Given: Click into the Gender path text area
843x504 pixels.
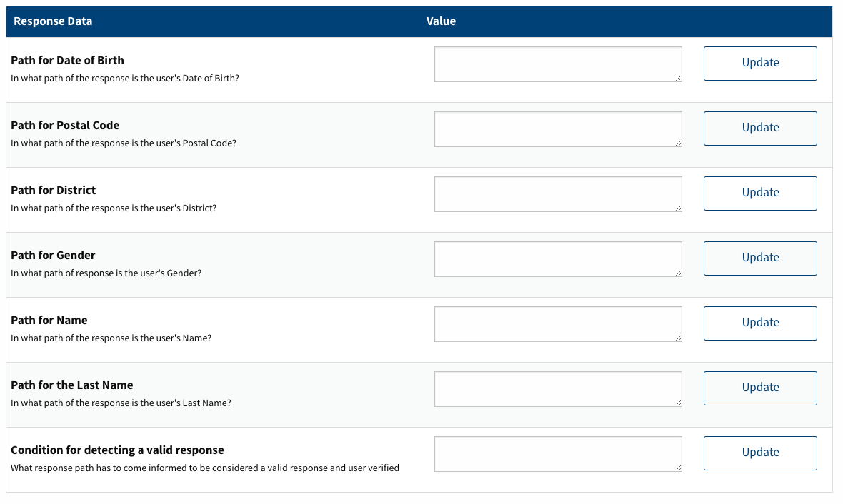Looking at the screenshot, I should tap(557, 259).
